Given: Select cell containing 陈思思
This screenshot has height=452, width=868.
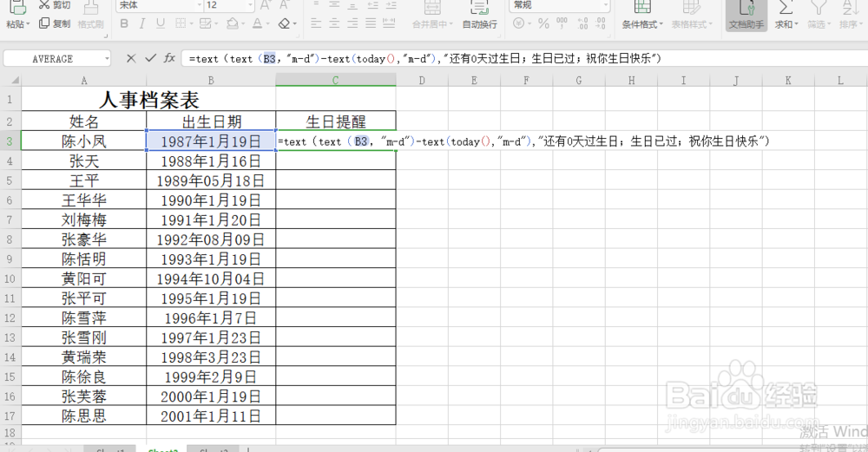Looking at the screenshot, I should tap(83, 416).
